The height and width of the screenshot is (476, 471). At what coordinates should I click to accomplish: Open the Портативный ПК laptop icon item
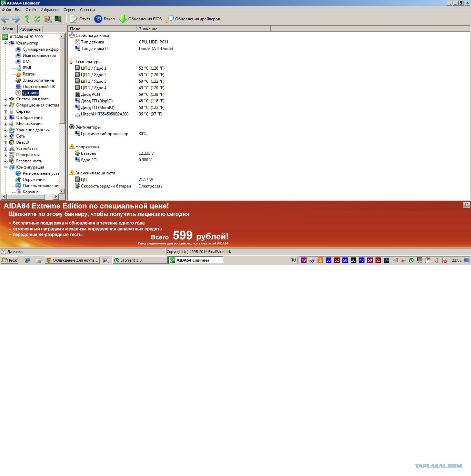[18, 87]
